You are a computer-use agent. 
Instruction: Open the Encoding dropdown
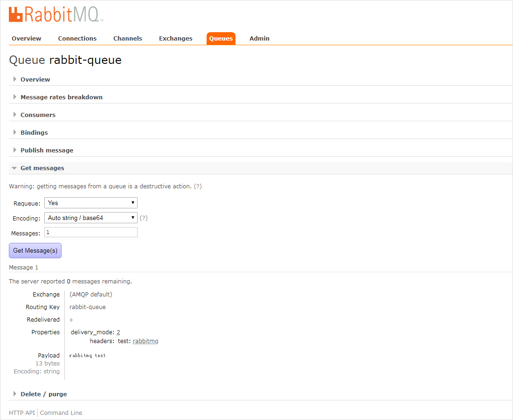click(91, 218)
